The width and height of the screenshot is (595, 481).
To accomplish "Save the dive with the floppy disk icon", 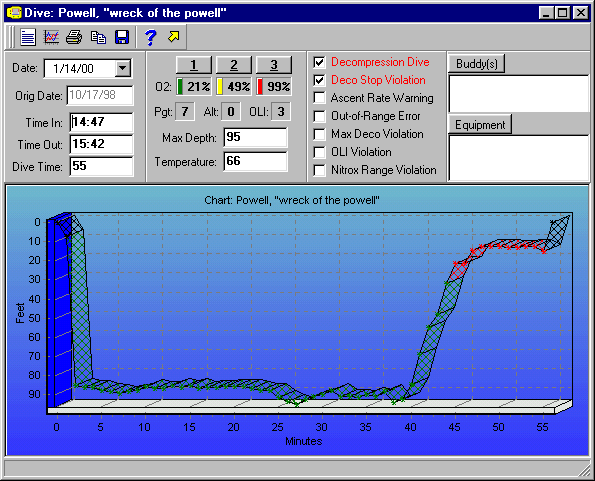I will (122, 37).
